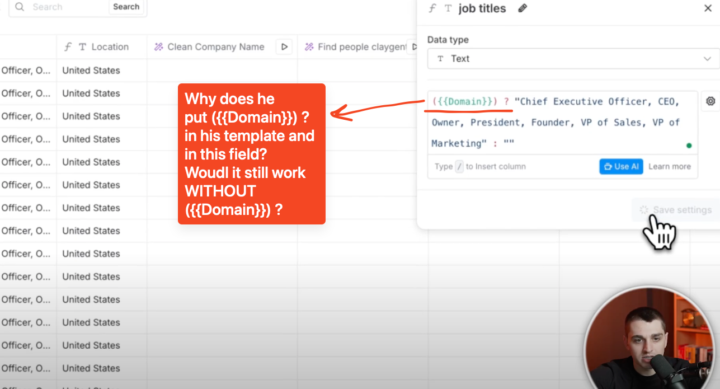Image resolution: width=720 pixels, height=389 pixels.
Task: Open the Learn more link
Action: click(x=669, y=166)
